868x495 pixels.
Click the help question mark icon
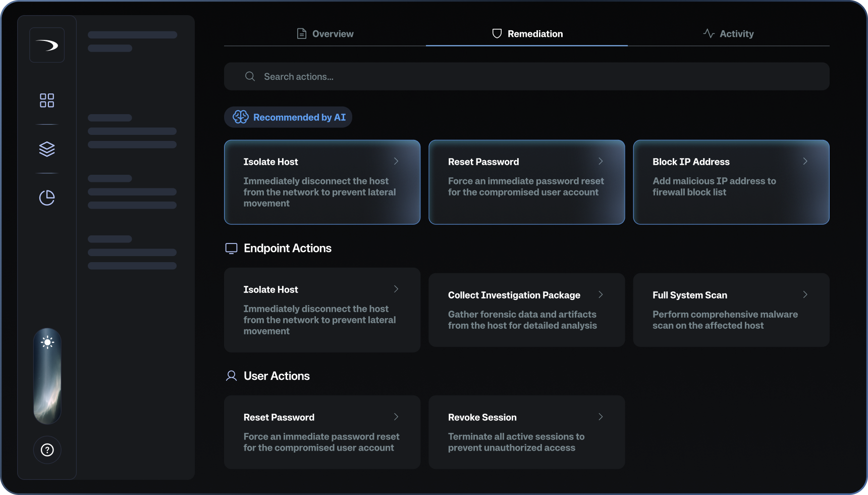pyautogui.click(x=47, y=450)
